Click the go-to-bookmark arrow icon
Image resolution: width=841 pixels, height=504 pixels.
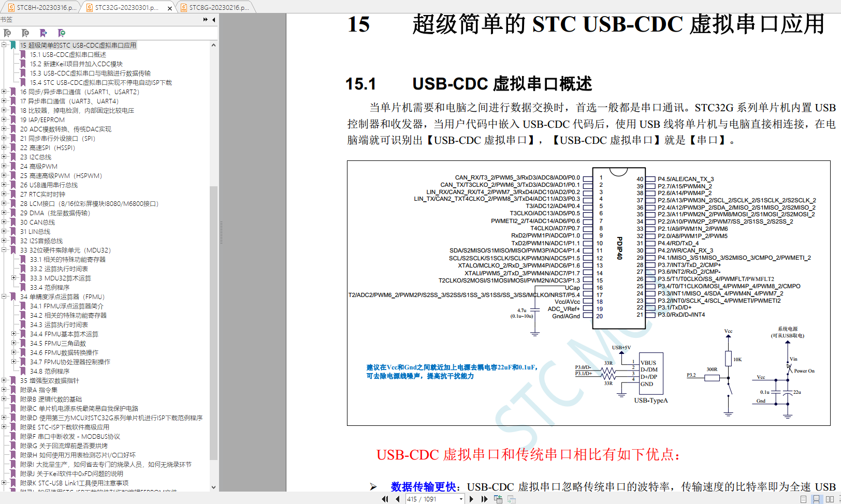[x=44, y=33]
